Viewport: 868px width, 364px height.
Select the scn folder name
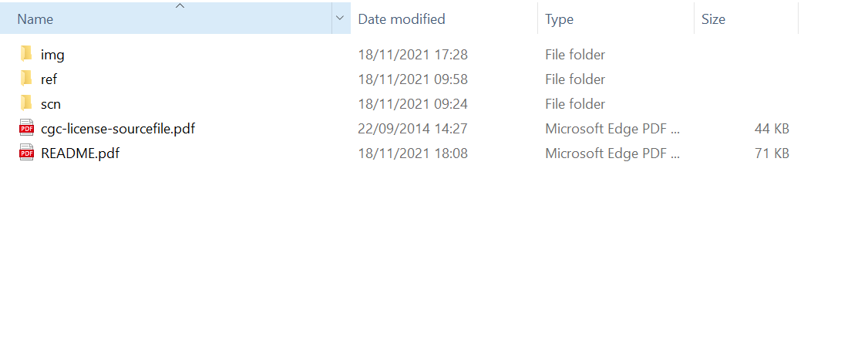click(x=51, y=103)
